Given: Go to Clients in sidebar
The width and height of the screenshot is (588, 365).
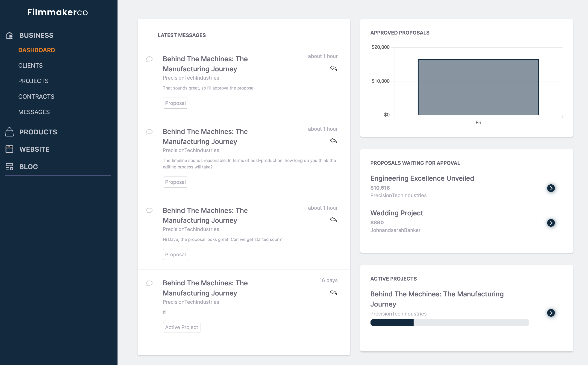Looking at the screenshot, I should point(30,65).
